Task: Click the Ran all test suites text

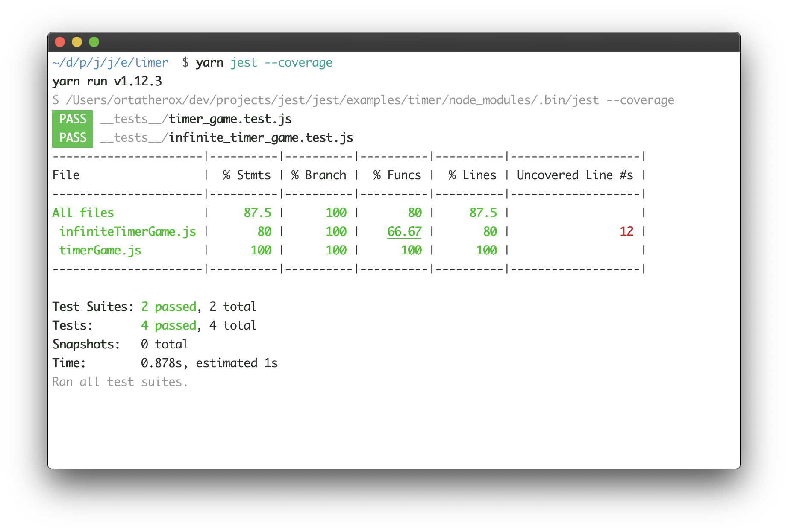Action: coord(120,381)
